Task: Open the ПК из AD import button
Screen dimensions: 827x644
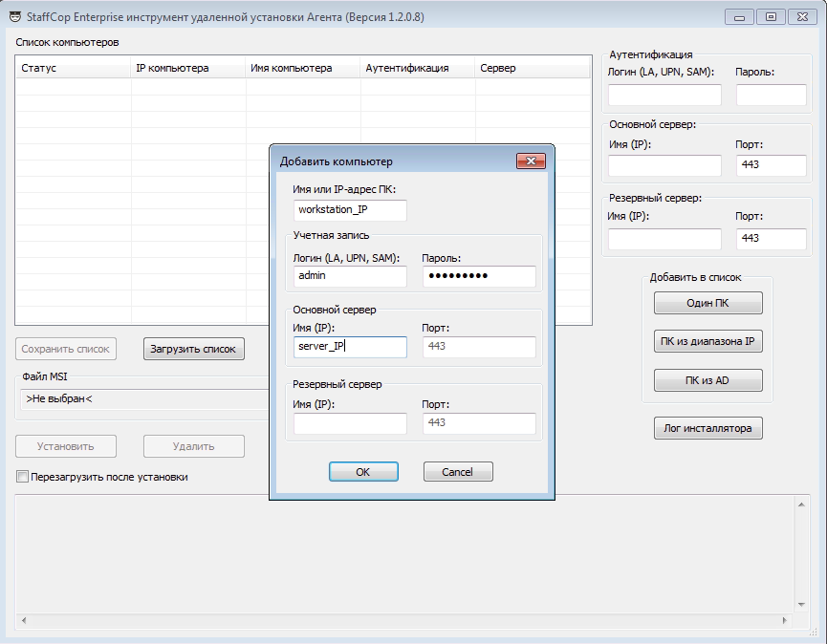Action: click(707, 381)
